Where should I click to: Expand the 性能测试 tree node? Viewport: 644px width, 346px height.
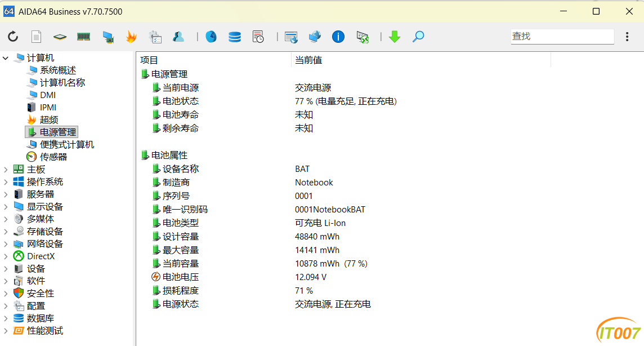pyautogui.click(x=6, y=330)
